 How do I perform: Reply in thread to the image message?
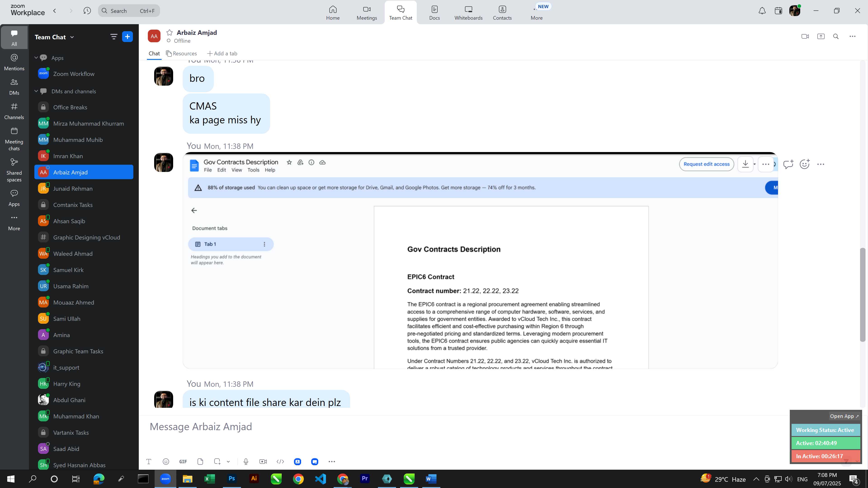tap(788, 164)
